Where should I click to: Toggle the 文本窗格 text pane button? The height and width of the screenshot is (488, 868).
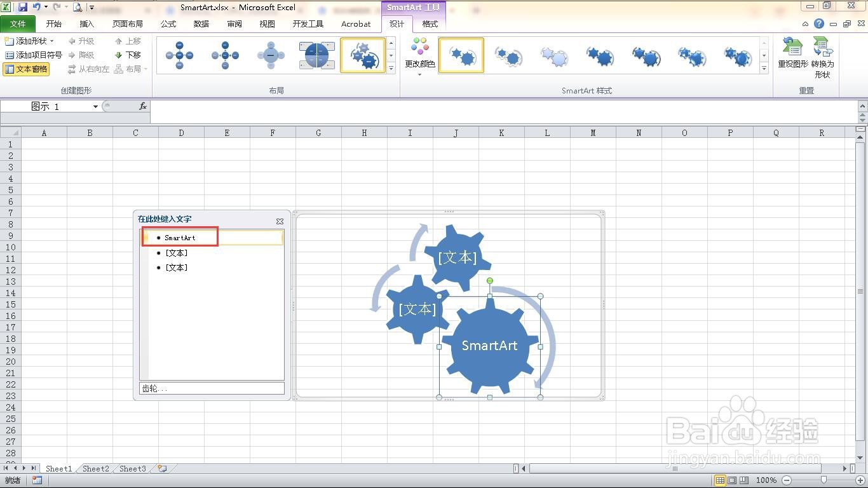pos(26,69)
